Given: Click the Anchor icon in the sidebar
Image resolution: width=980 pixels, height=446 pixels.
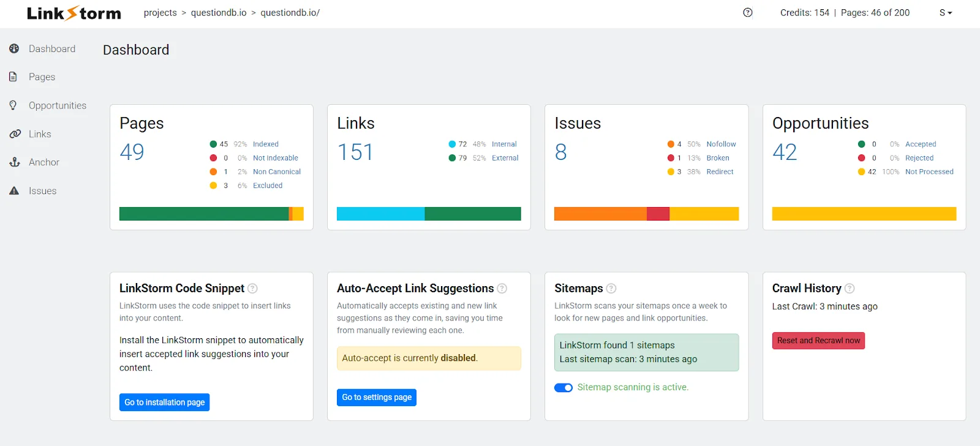Looking at the screenshot, I should [15, 162].
